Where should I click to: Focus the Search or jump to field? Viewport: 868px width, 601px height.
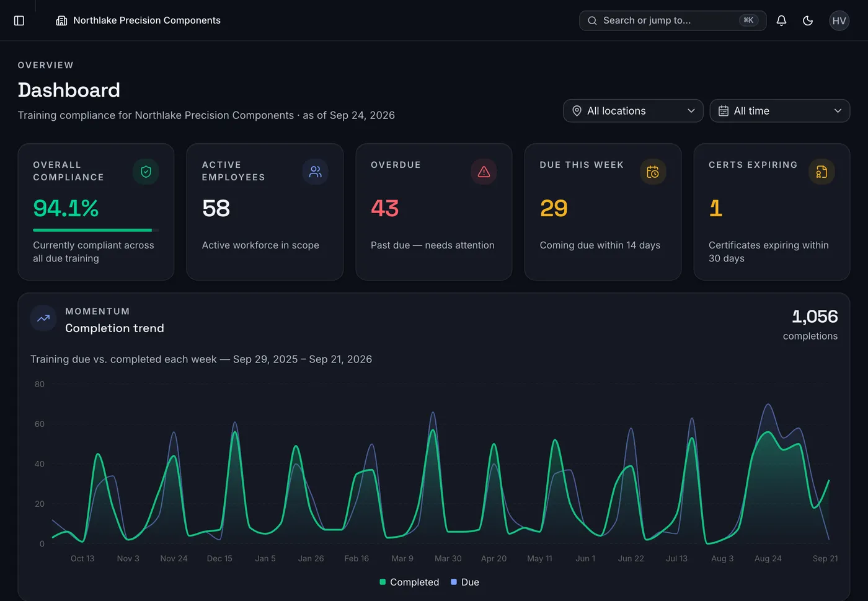click(673, 20)
